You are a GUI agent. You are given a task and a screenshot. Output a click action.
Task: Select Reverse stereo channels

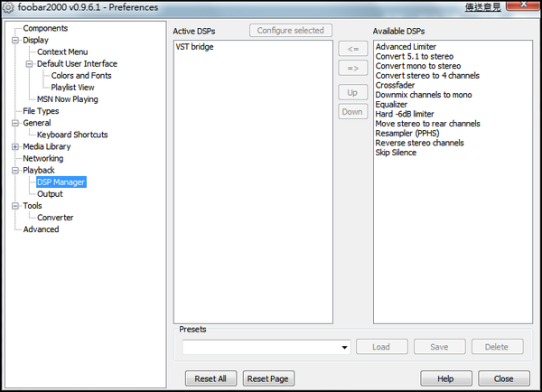click(420, 143)
